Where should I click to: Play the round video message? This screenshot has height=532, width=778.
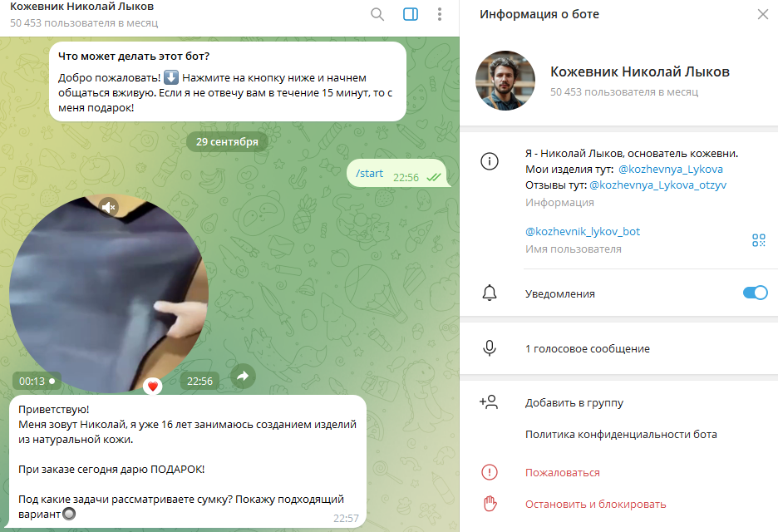(109, 293)
